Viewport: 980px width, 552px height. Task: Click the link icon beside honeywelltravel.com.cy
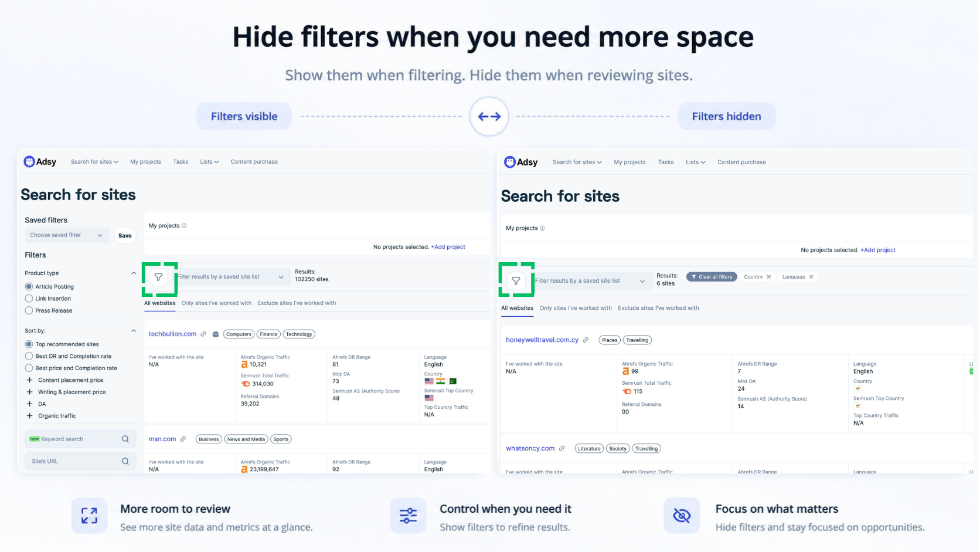pos(586,340)
